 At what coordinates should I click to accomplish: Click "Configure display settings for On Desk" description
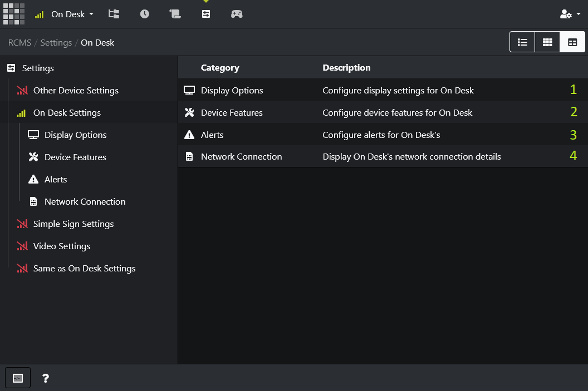[398, 90]
